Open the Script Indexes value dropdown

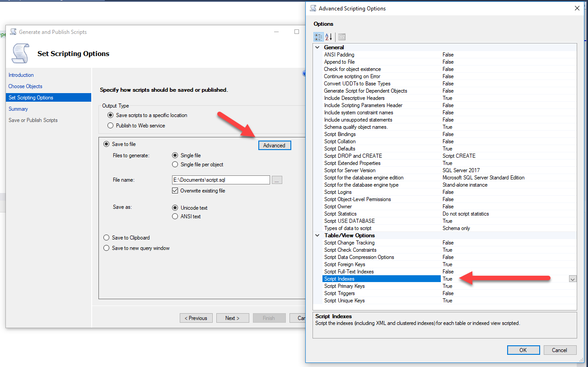[573, 279]
